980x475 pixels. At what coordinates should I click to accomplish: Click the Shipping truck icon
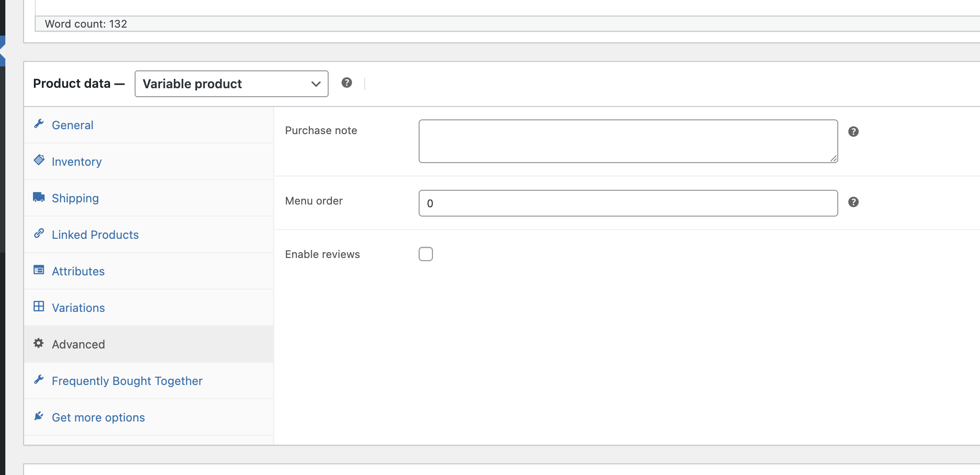pyautogui.click(x=39, y=197)
